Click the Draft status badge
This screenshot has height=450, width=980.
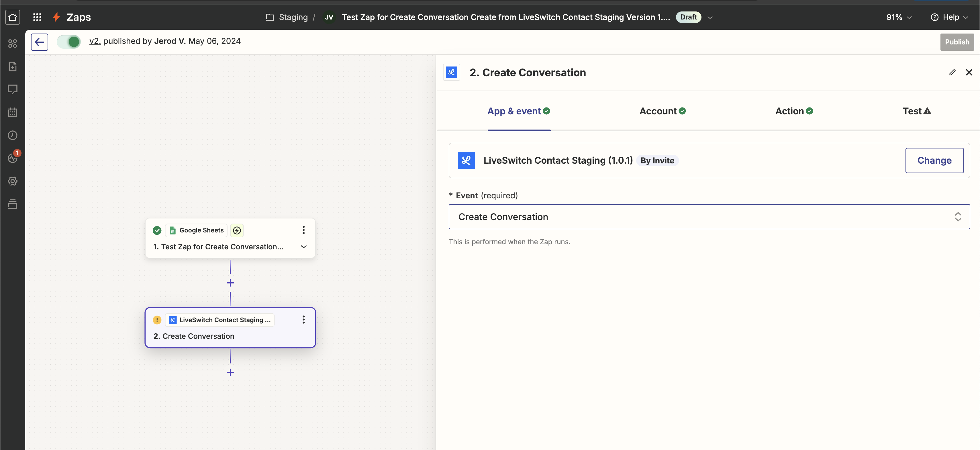tap(688, 17)
